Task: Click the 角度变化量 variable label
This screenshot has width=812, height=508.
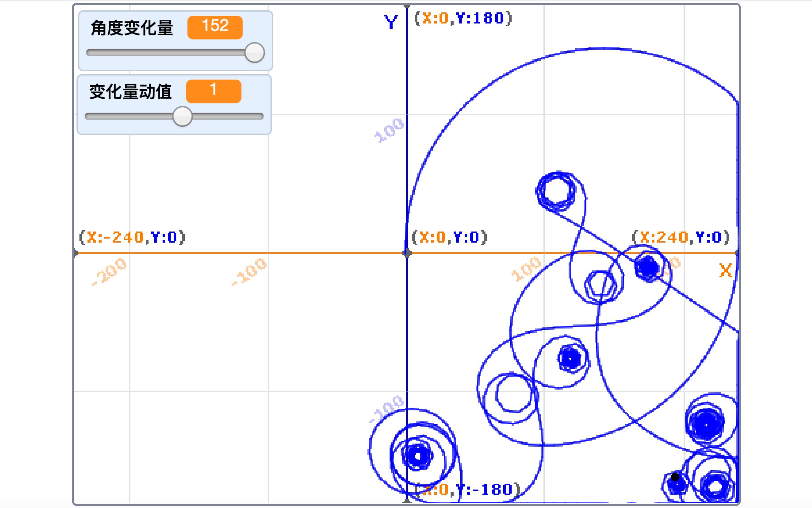Action: [131, 28]
